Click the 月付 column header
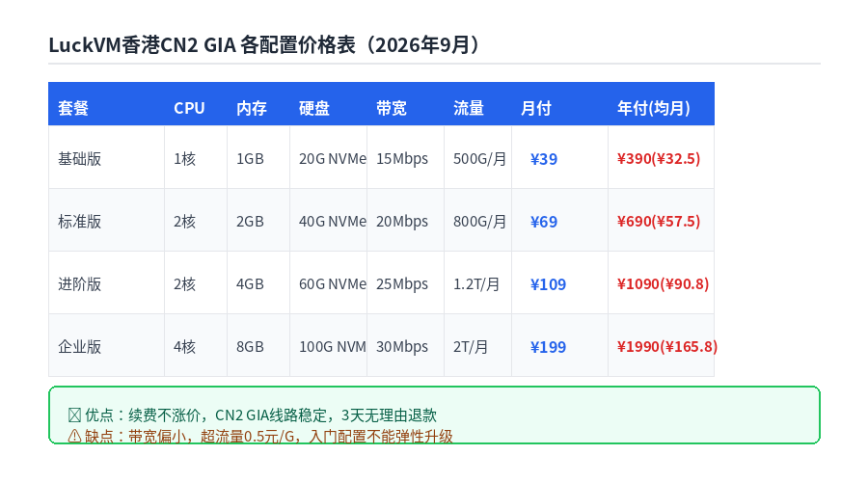This screenshot has width=868, height=482. [x=536, y=108]
